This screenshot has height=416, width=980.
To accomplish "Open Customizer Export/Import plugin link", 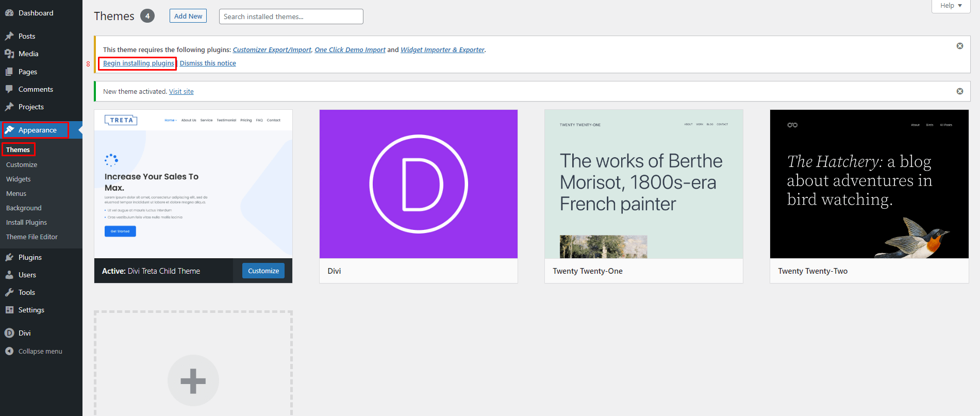I will (x=272, y=50).
